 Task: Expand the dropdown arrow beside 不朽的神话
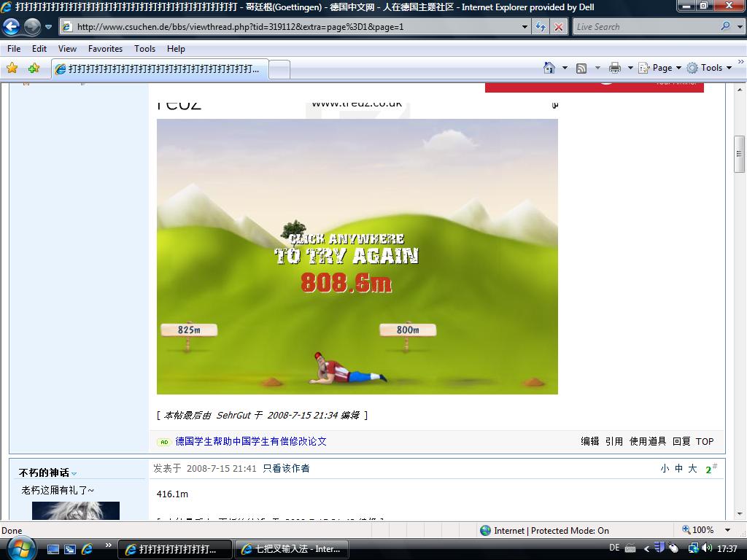pyautogui.click(x=74, y=474)
